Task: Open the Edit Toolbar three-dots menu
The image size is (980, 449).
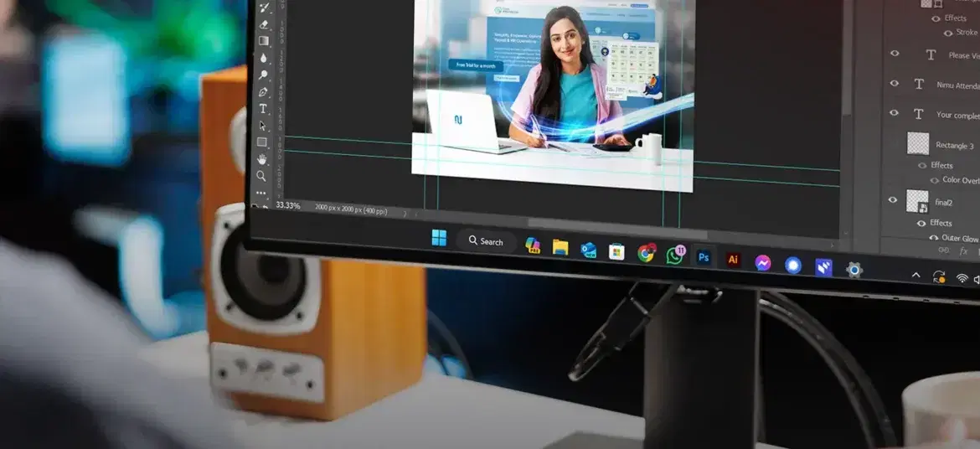Action: (x=261, y=192)
